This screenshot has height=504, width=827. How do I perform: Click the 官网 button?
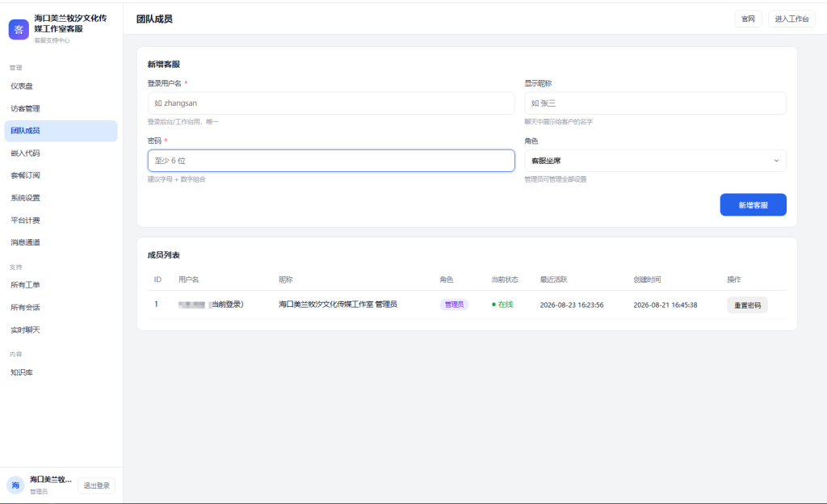click(x=748, y=19)
